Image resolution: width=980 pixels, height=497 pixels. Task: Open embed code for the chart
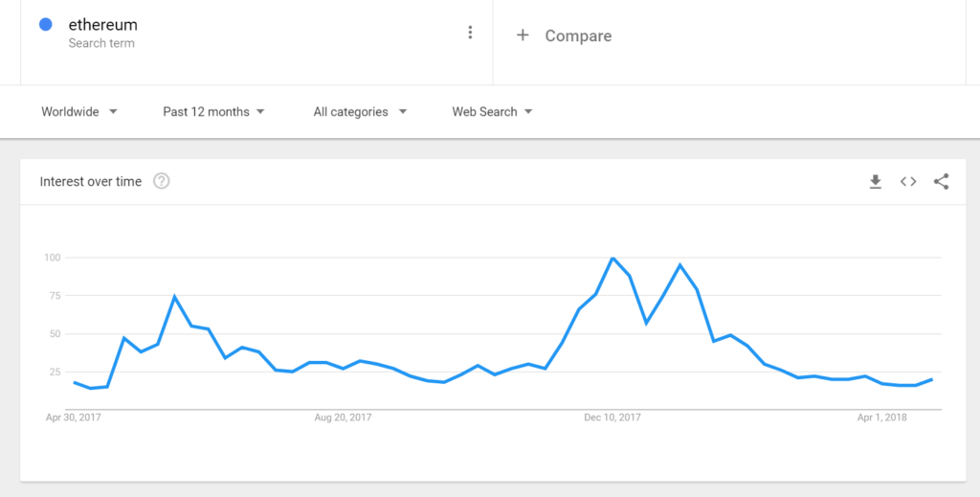click(908, 181)
